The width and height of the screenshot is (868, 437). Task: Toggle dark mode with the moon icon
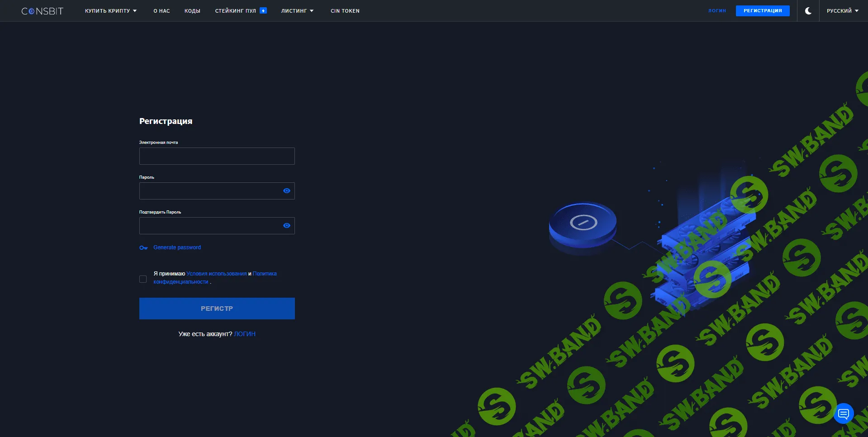808,10
